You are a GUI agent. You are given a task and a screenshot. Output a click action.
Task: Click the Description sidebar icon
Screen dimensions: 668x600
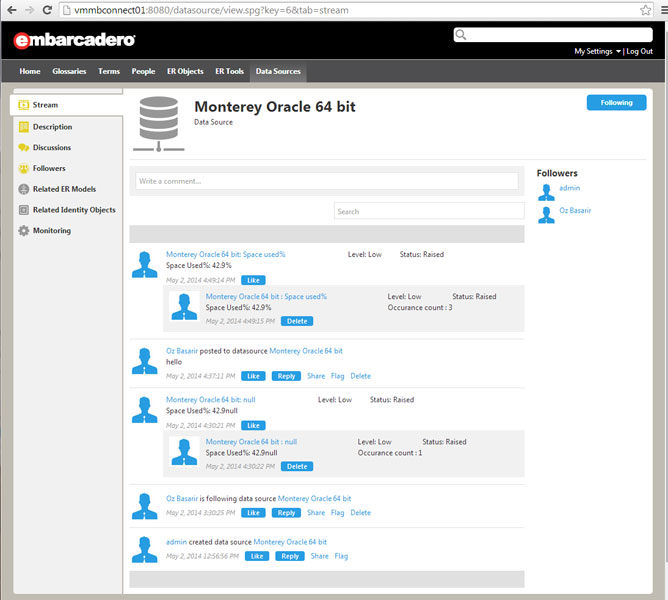click(24, 127)
